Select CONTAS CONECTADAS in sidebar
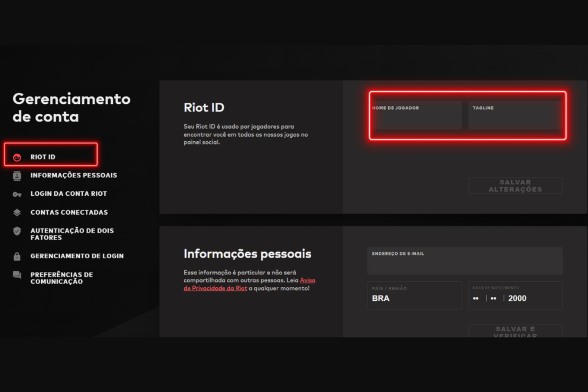588x392 pixels. 69,212
